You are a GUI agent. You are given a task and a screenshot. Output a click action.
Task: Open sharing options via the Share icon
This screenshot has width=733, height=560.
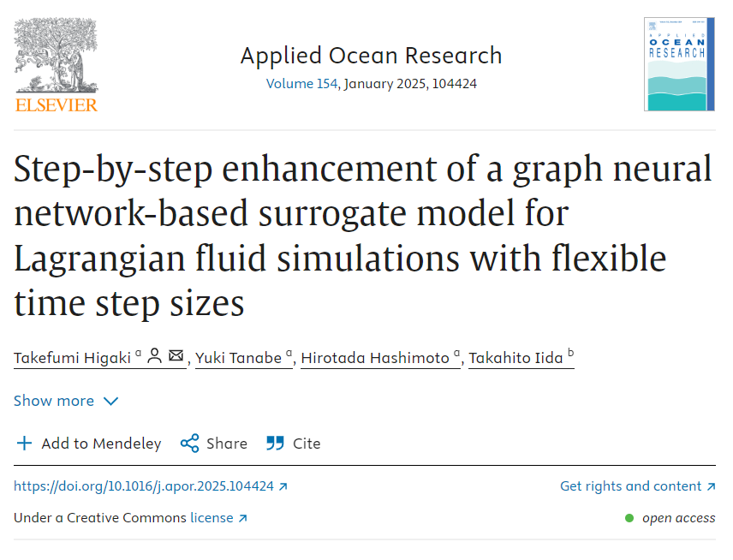189,444
